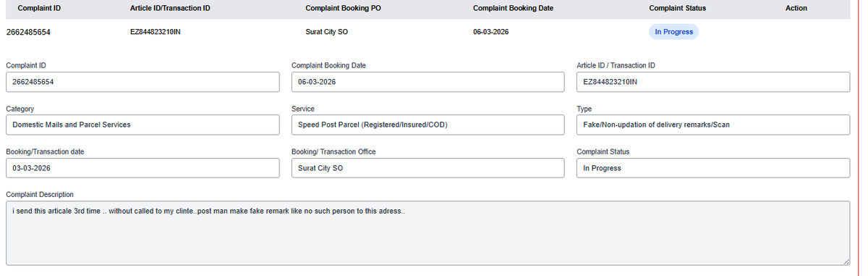Click the Complaint Booking PO column header
Image resolution: width=868 pixels, height=276 pixels.
coord(344,8)
